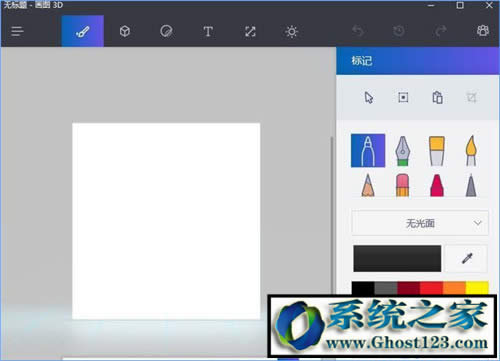Open the Canvas resize tab
This screenshot has height=361, width=500.
[250, 31]
